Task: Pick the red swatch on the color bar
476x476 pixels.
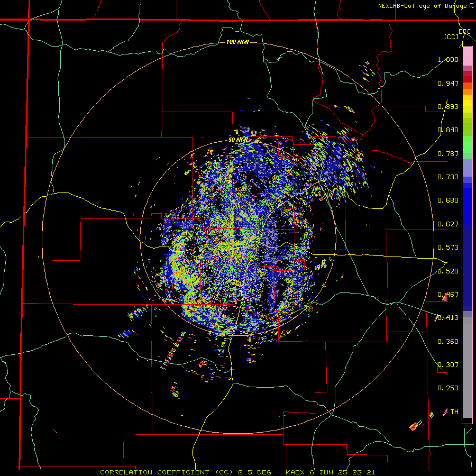Action: click(x=467, y=79)
